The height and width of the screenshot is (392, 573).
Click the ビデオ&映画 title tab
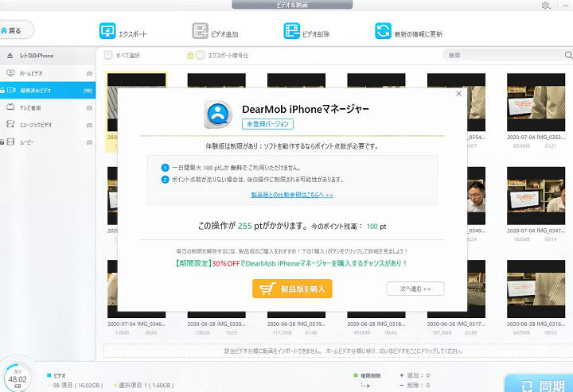292,5
